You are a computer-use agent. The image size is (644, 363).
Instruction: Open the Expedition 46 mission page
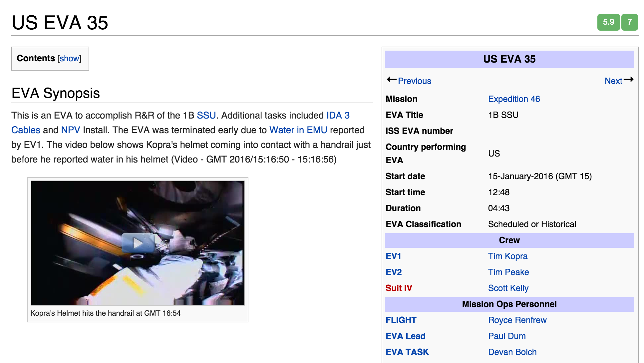coord(514,99)
